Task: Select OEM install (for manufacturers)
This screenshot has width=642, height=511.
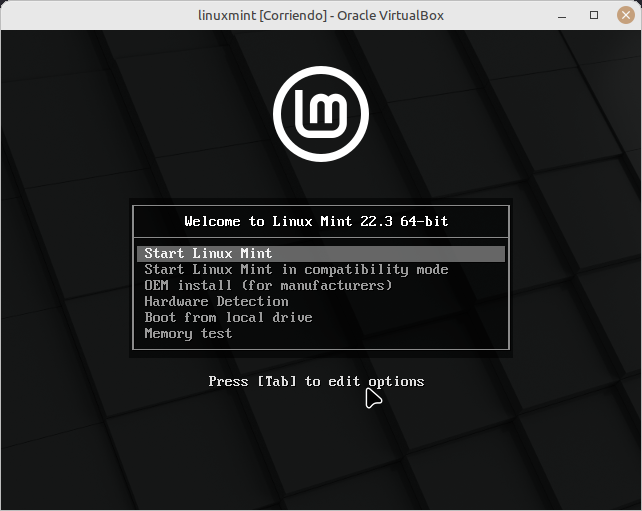Action: click(268, 285)
